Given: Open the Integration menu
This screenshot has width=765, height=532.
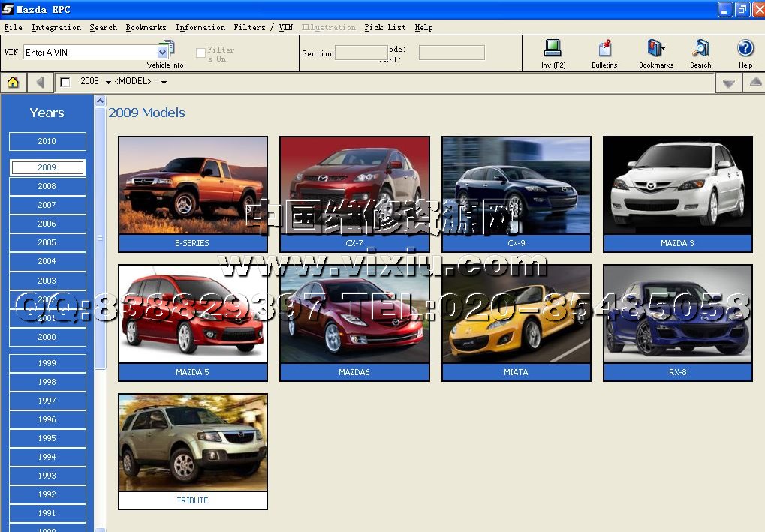Looking at the screenshot, I should [56, 27].
